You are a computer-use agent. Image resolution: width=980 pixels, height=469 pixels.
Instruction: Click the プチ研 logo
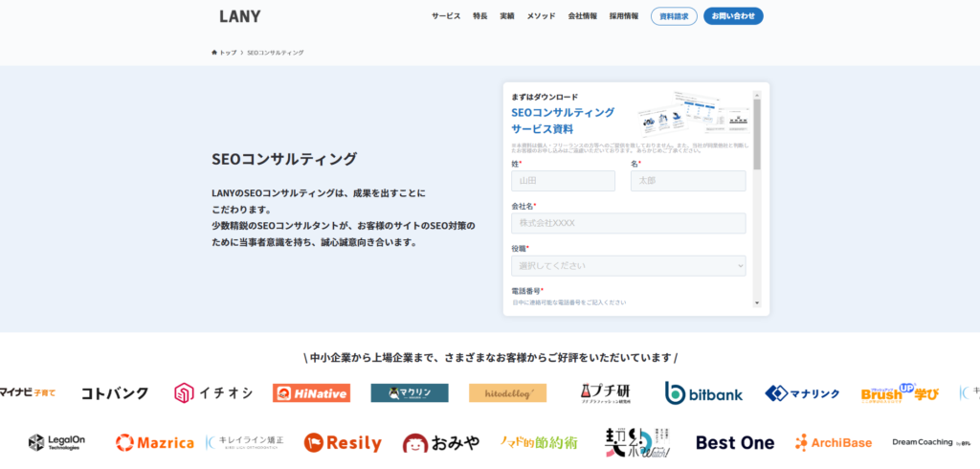click(606, 393)
